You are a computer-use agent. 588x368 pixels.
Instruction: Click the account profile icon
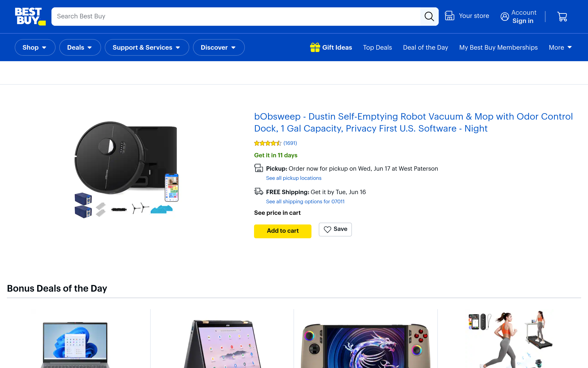pos(505,17)
